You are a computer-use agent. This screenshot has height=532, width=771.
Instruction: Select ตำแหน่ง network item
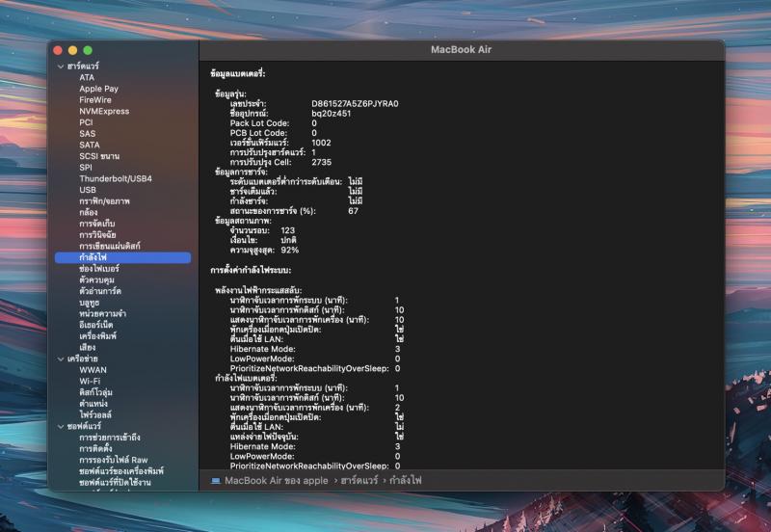coord(93,404)
